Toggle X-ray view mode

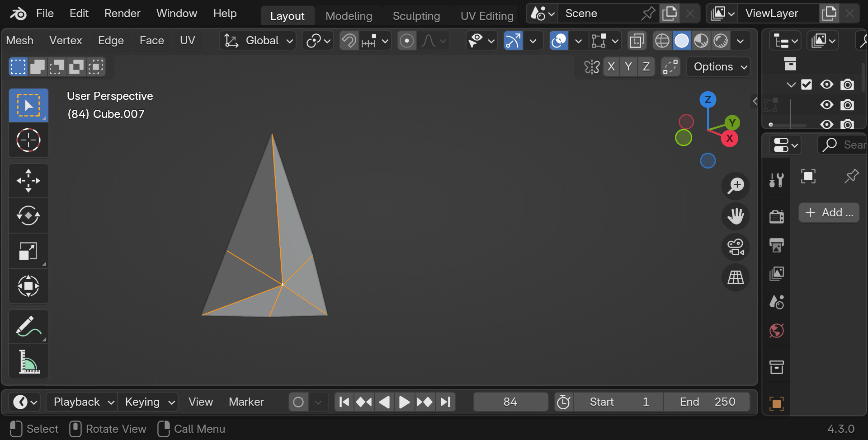[x=637, y=41]
